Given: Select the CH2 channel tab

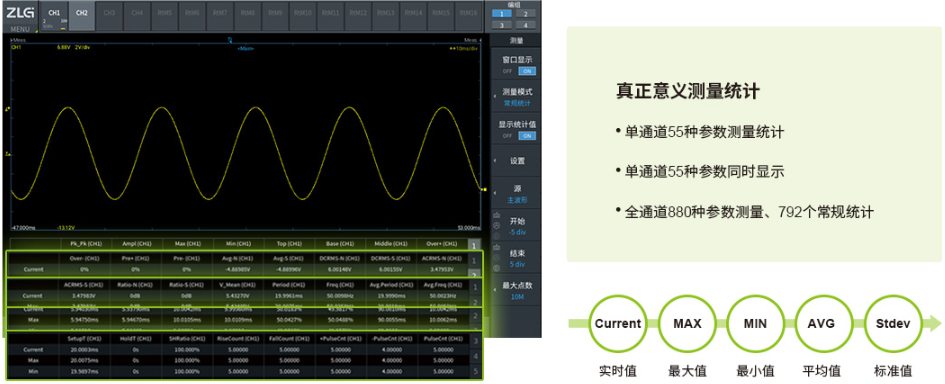Looking at the screenshot, I should tap(82, 16).
